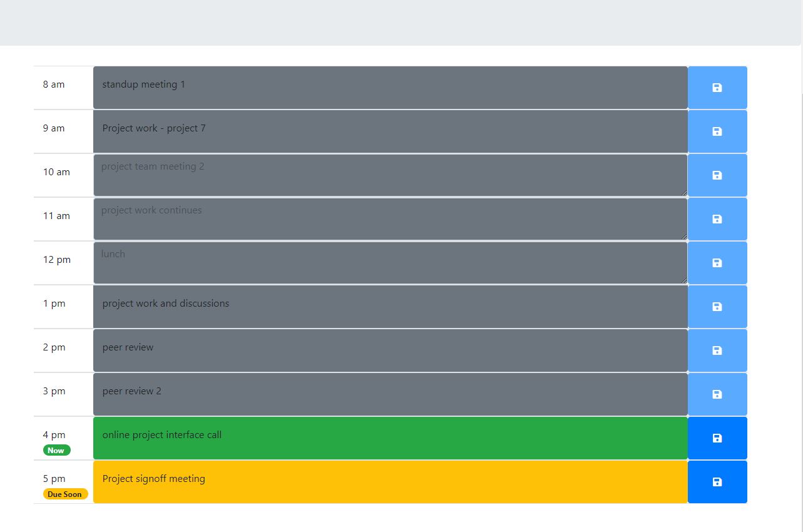Select the '3 pm' time label
Screen dimensions: 803x532
[54, 391]
